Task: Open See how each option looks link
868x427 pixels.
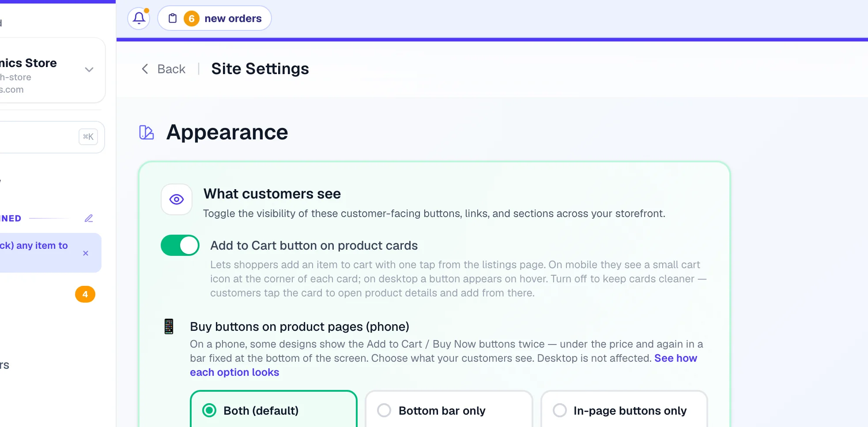Action: [x=443, y=365]
